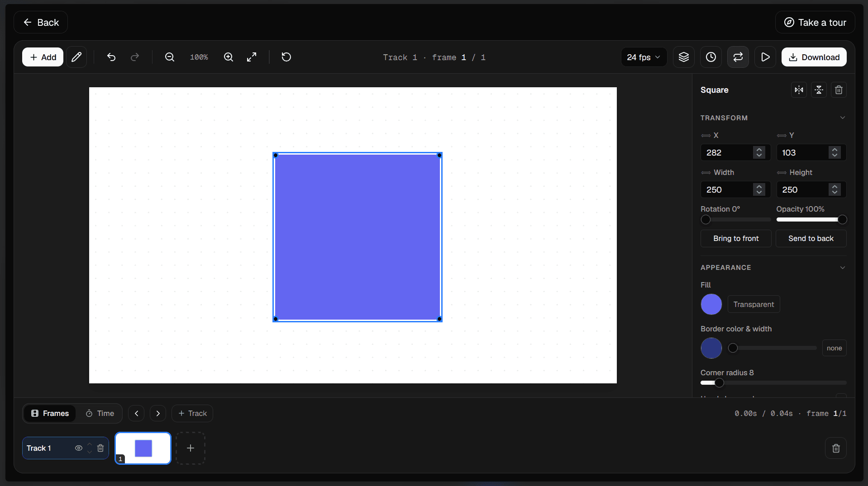This screenshot has width=868, height=486.
Task: Collapse the Appearance section
Action: [843, 267]
